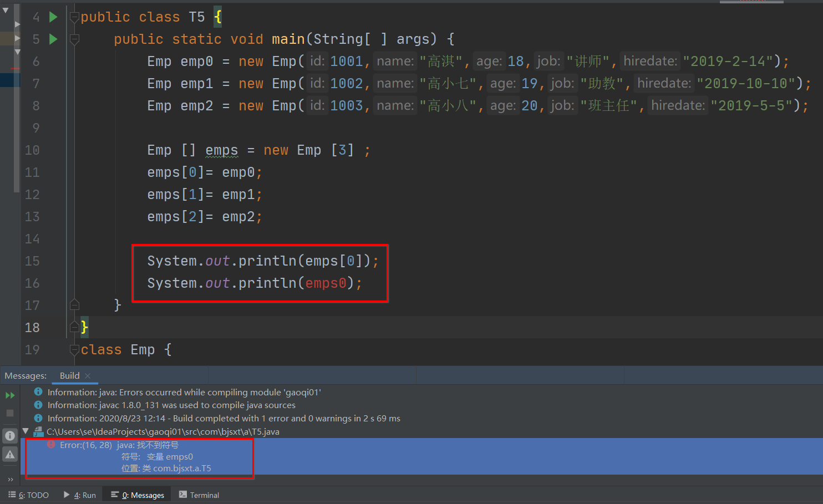Click the fold end marker on line 18
The width and height of the screenshot is (823, 504).
[x=74, y=327]
